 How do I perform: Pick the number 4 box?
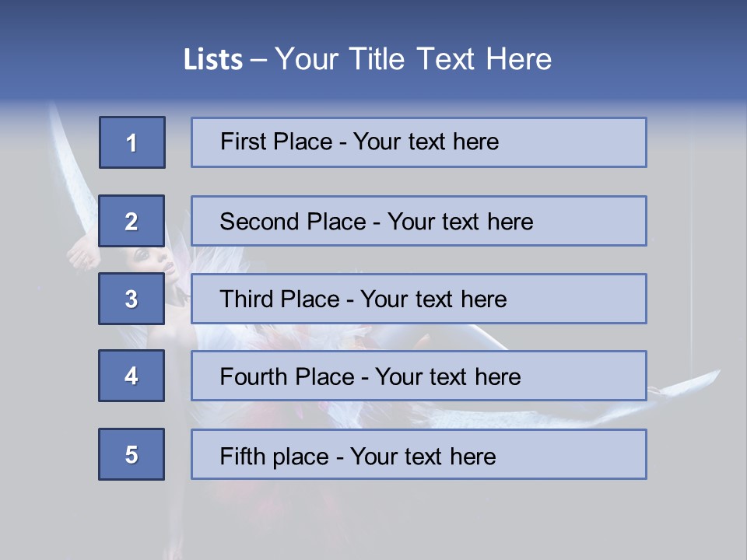click(x=132, y=376)
